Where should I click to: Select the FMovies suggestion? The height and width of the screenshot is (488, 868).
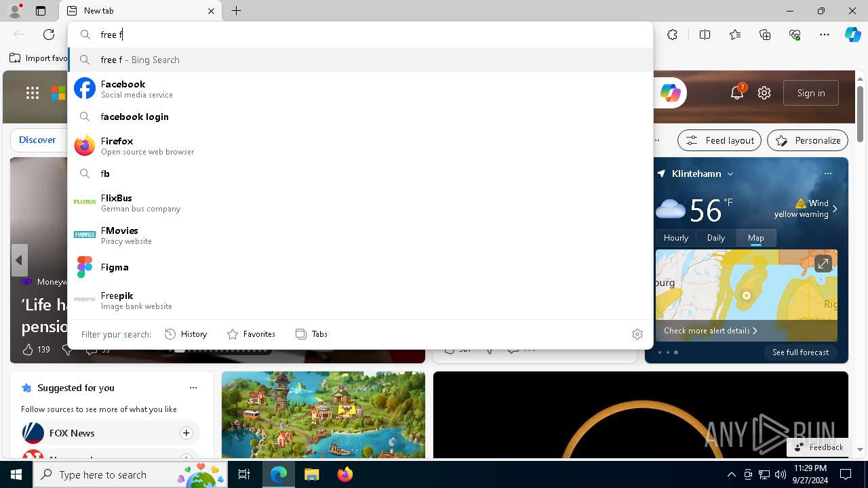coord(360,235)
